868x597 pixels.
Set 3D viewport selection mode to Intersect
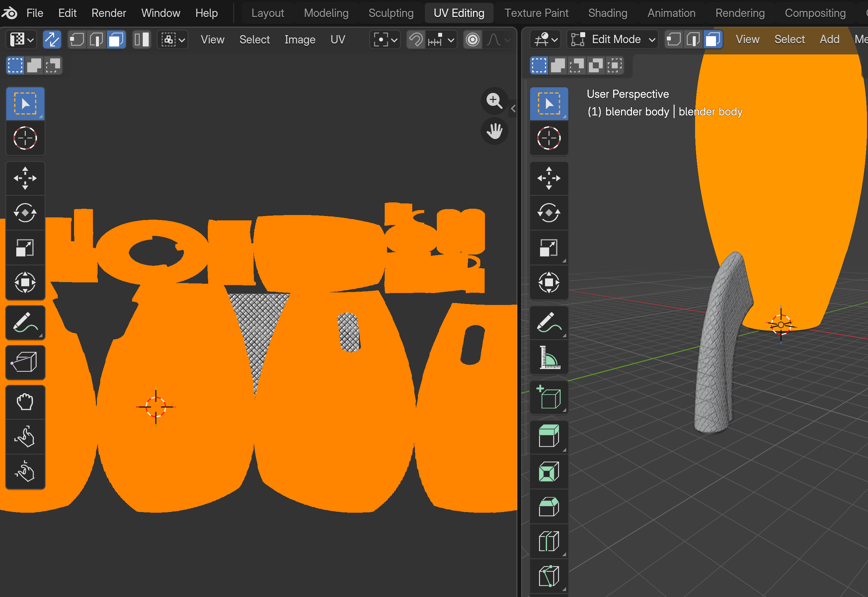[x=614, y=65]
